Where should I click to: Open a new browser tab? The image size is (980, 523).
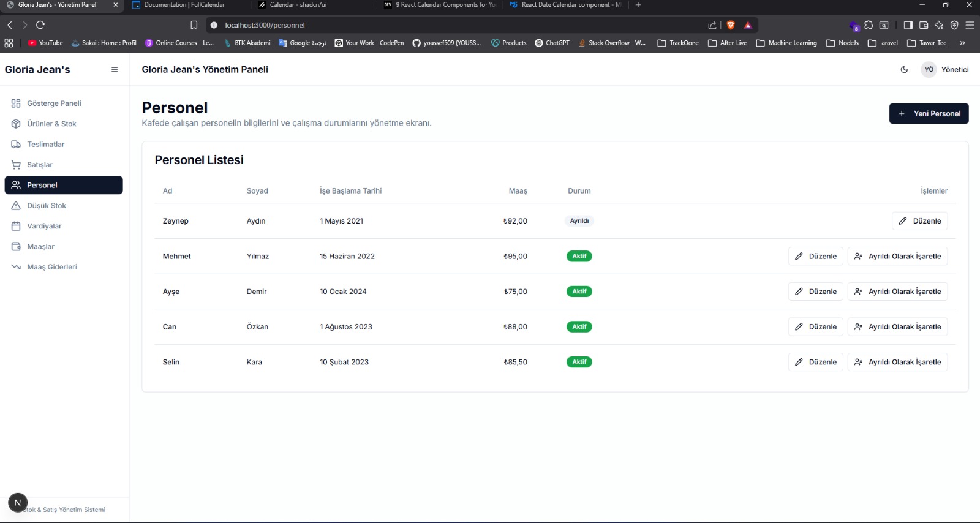[x=638, y=5]
